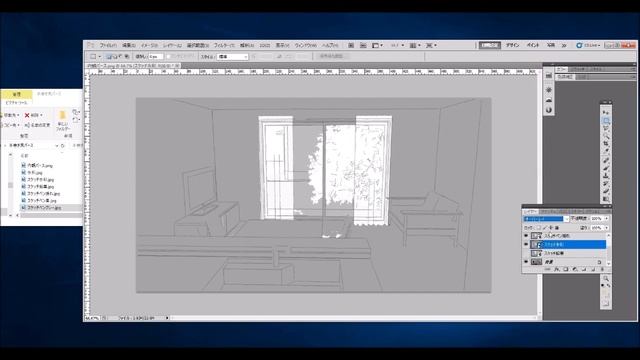The image size is (640, 360).
Task: Select the History Brush tool
Action: pos(606,183)
